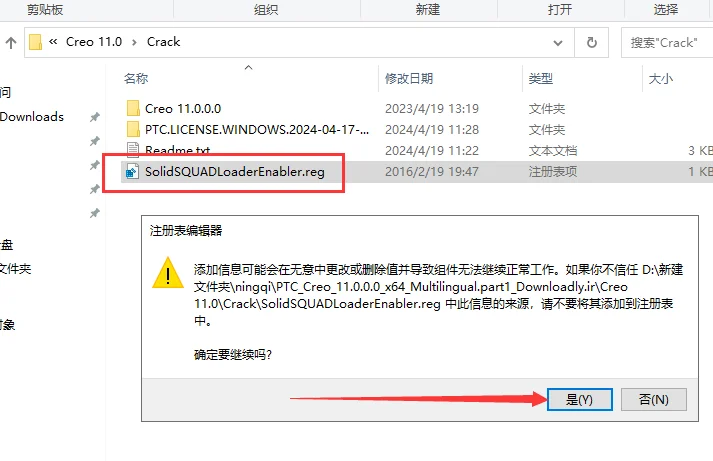
Task: Sort files by 名称 column header
Action: (x=136, y=79)
